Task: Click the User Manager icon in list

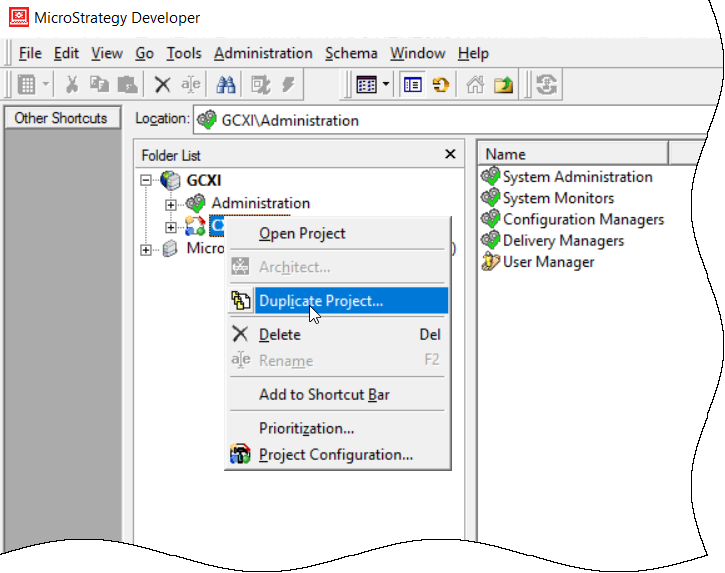Action: pyautogui.click(x=490, y=262)
